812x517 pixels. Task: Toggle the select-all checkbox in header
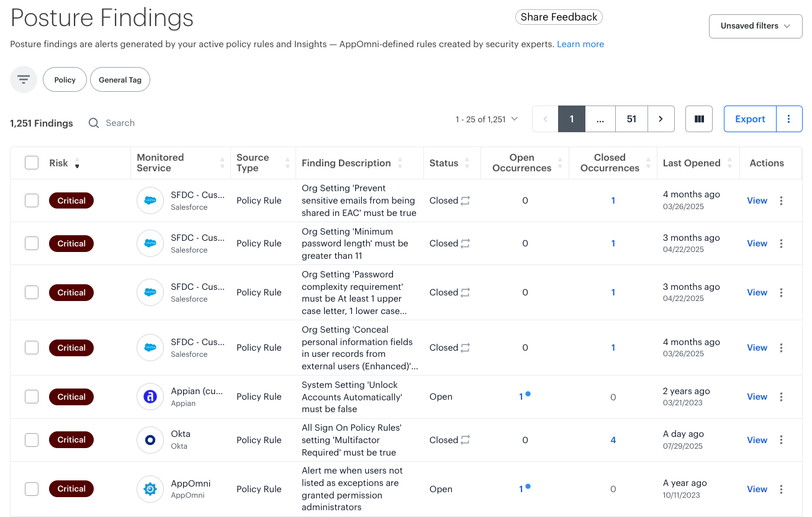(x=32, y=163)
